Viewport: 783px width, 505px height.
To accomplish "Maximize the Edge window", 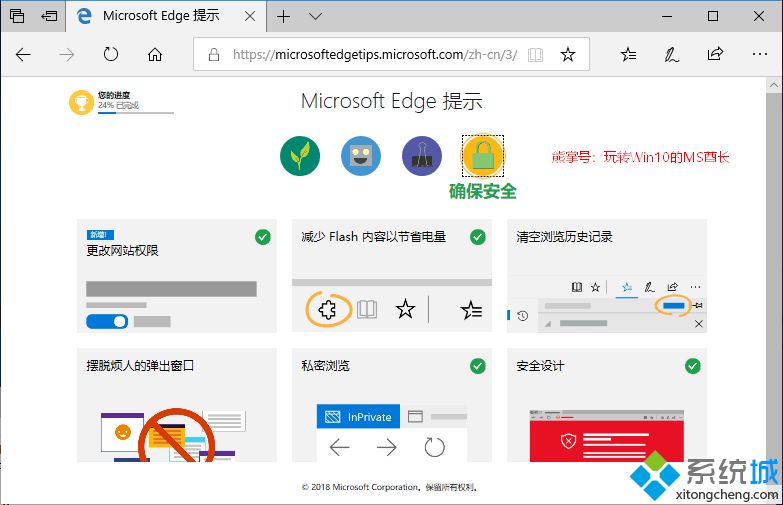I will [713, 16].
